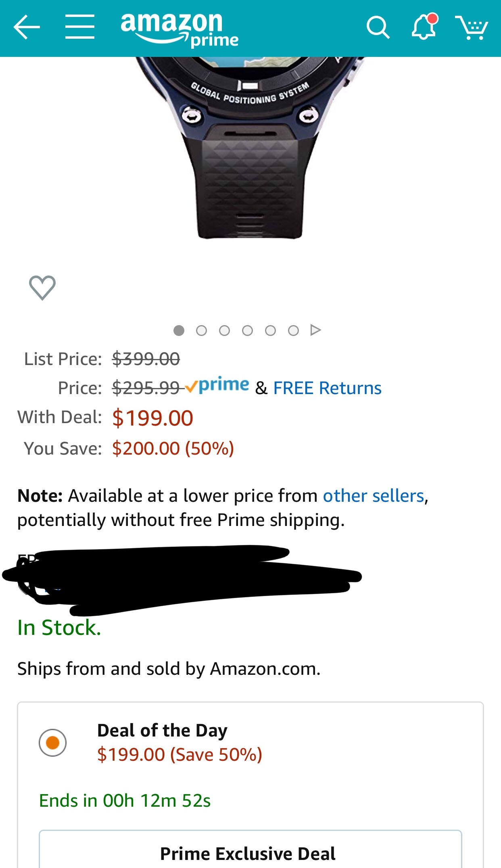501x868 pixels.
Task: Open the search magnifier icon
Action: (378, 27)
